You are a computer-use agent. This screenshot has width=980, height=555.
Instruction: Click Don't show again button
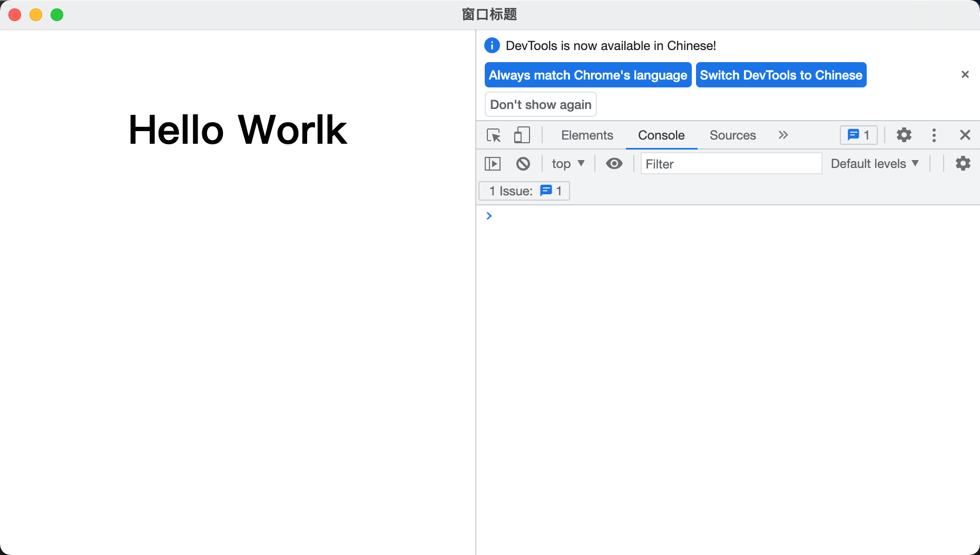[x=541, y=104]
